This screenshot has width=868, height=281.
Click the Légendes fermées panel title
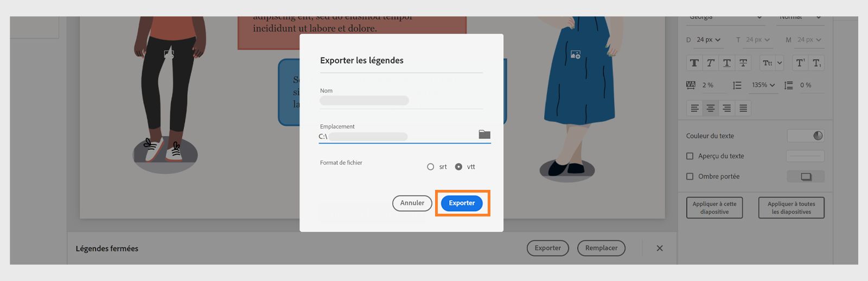click(107, 248)
